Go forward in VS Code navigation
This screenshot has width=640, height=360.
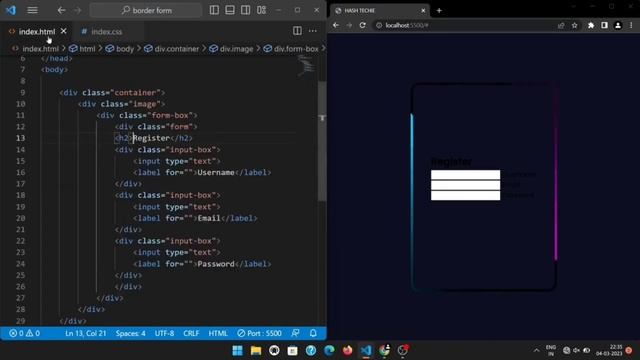click(78, 10)
